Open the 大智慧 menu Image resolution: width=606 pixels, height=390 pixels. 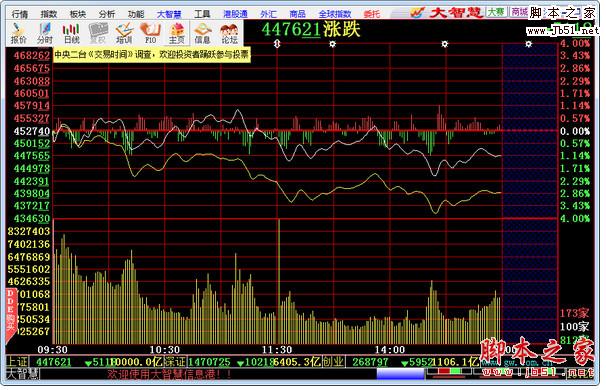pyautogui.click(x=169, y=14)
